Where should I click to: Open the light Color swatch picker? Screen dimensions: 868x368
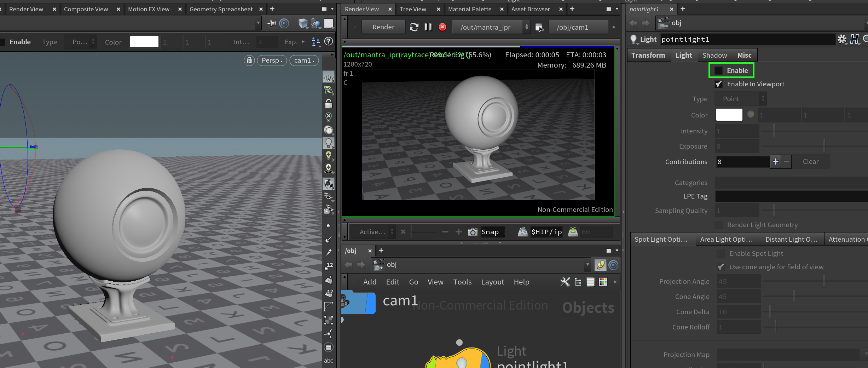729,115
